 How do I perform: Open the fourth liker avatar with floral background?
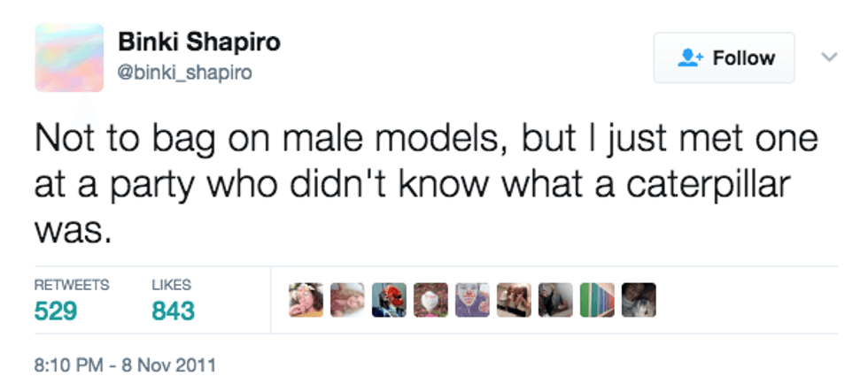[430, 301]
